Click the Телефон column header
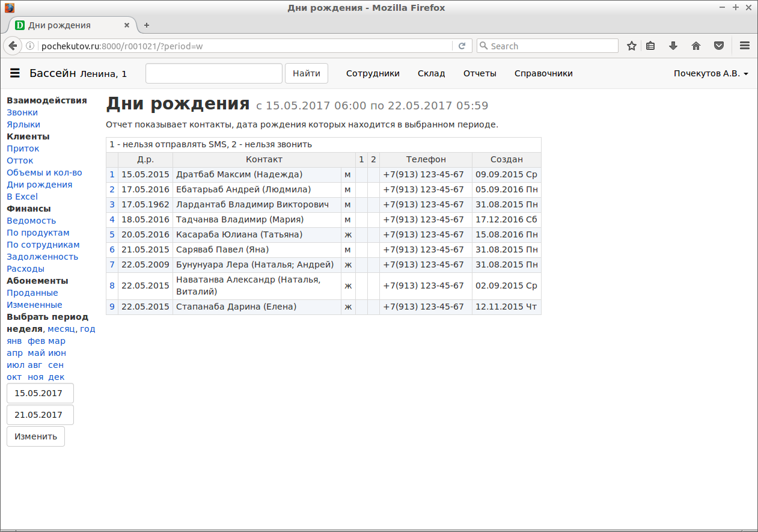Image resolution: width=758 pixels, height=532 pixels. click(x=426, y=159)
